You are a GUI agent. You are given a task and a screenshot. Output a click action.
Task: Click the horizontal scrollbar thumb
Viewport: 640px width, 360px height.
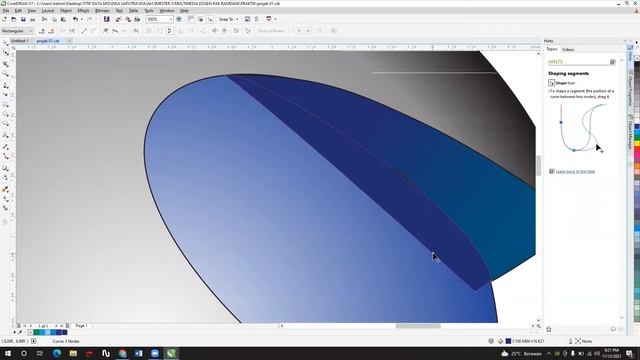click(418, 326)
